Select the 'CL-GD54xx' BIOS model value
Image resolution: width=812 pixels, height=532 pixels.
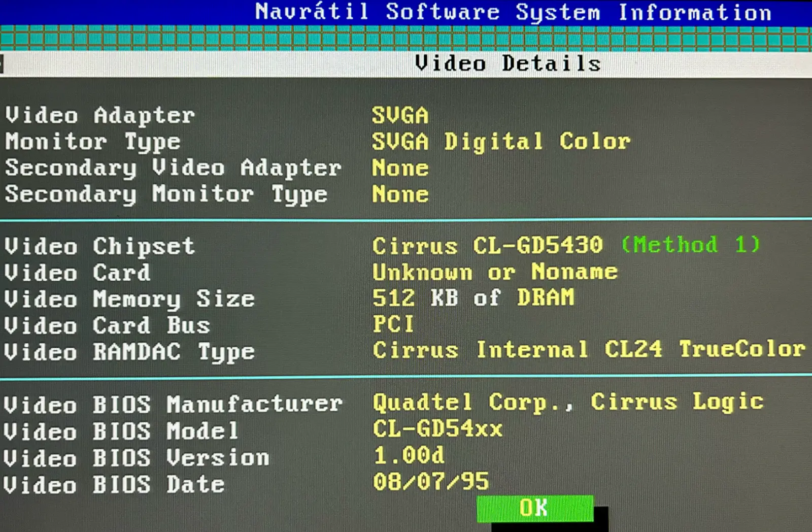click(438, 429)
